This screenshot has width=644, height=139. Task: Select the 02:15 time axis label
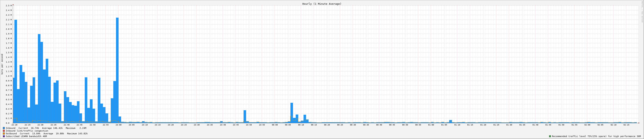626,125
